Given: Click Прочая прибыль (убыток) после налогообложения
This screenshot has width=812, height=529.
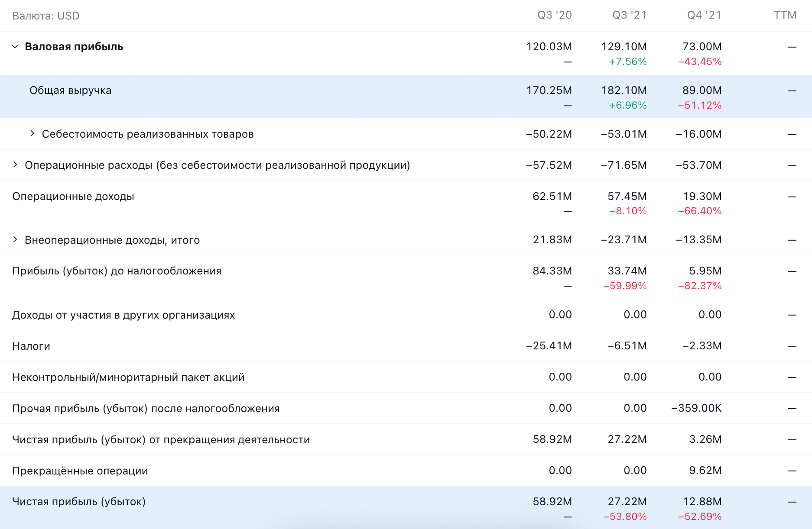Looking at the screenshot, I should point(146,409).
